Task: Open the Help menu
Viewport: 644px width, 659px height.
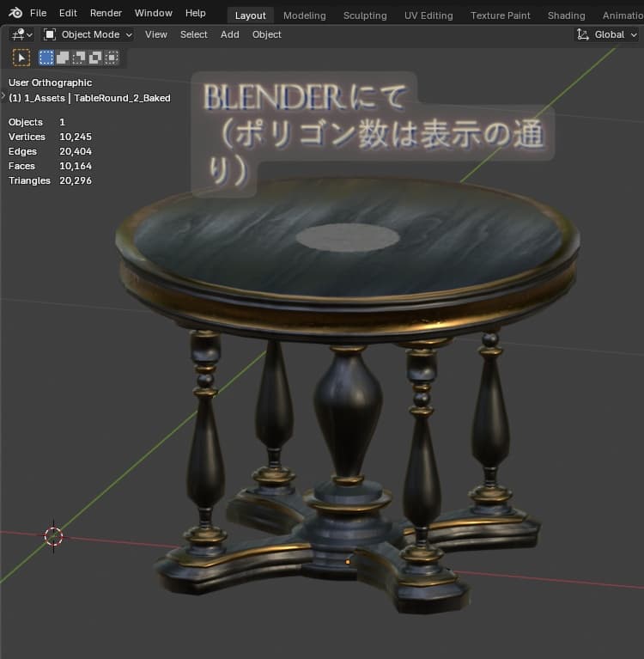Action: 195,13
